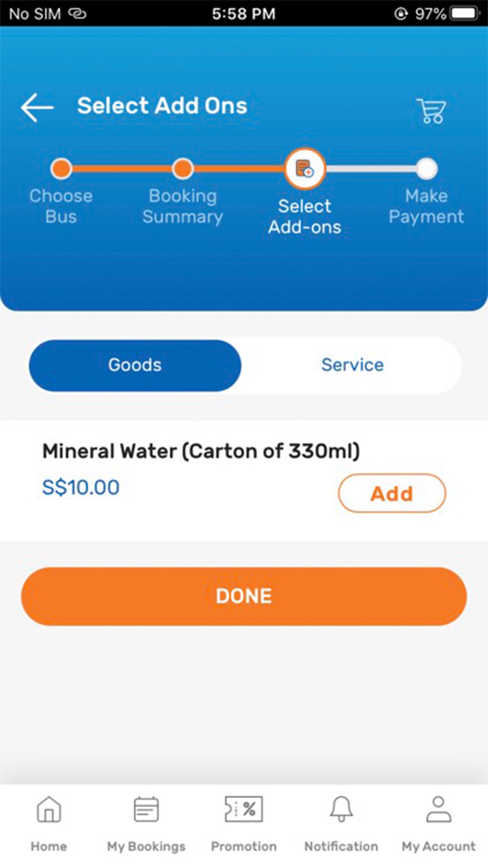Tap the back arrow icon
This screenshot has height=868, width=488.
coord(37,107)
